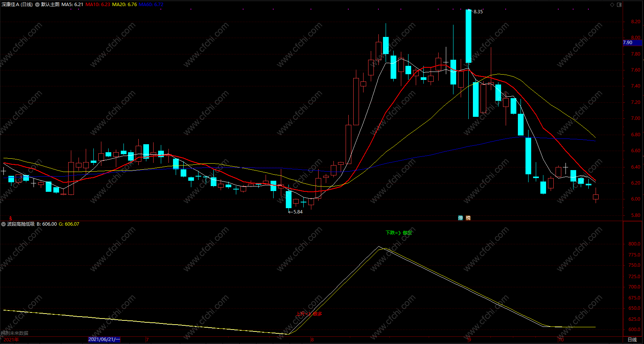Click the 5.84 low price annotation
Screen dimensions: 644x344
[298, 212]
